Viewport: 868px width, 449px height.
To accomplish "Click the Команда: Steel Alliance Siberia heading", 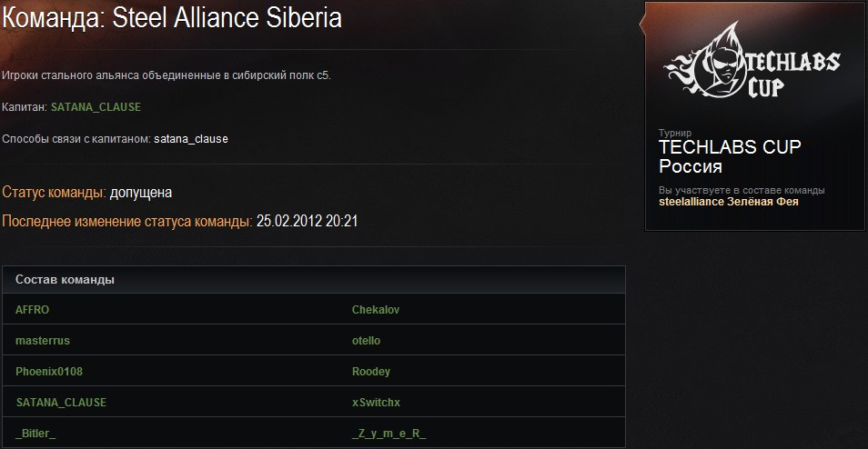I will 172,18.
